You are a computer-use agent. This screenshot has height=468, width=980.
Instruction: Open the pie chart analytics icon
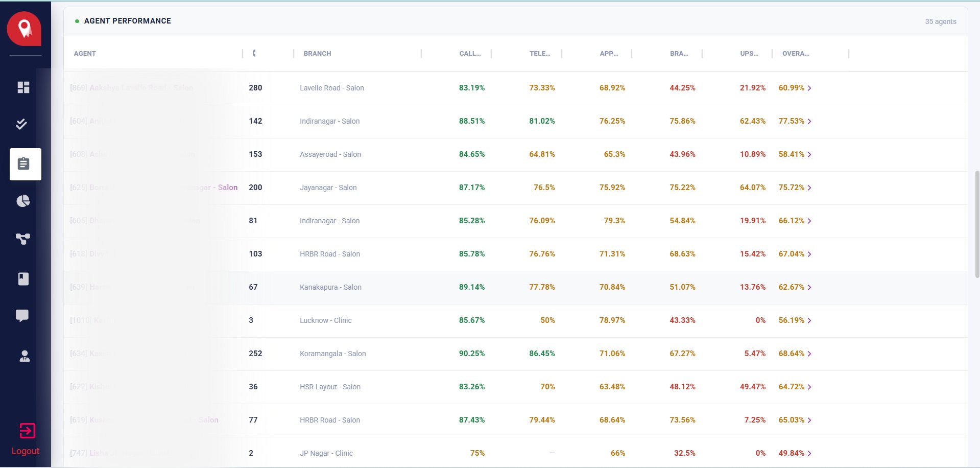click(x=23, y=201)
